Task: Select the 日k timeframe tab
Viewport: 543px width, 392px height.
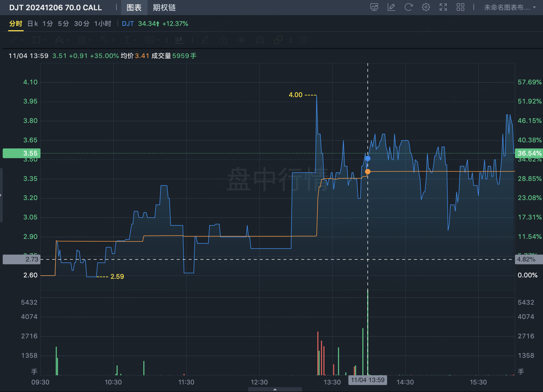Action: pos(33,24)
